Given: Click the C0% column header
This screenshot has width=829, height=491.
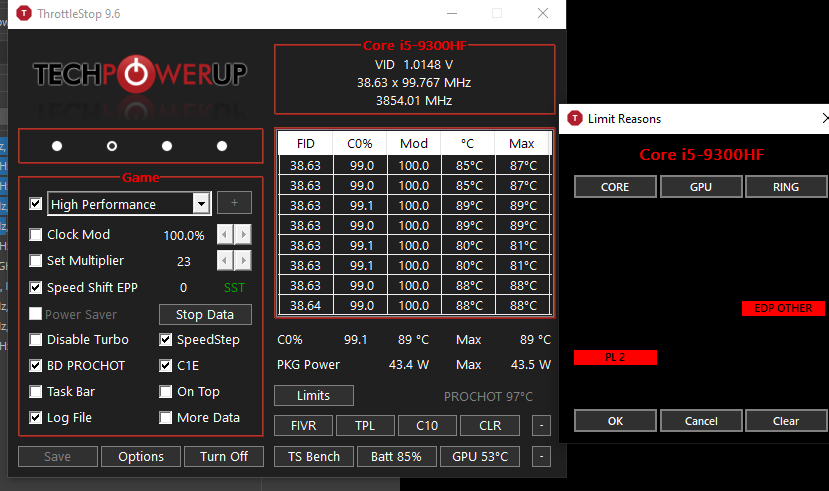Looking at the screenshot, I should pyautogui.click(x=360, y=144).
